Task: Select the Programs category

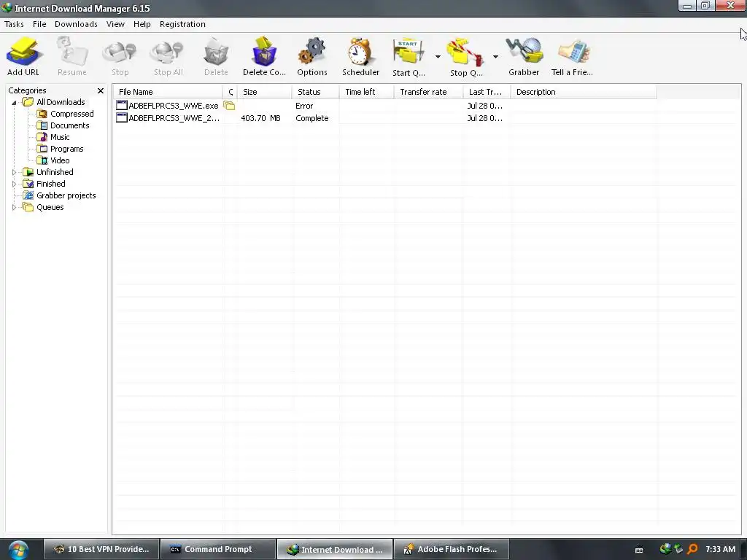Action: [61, 149]
